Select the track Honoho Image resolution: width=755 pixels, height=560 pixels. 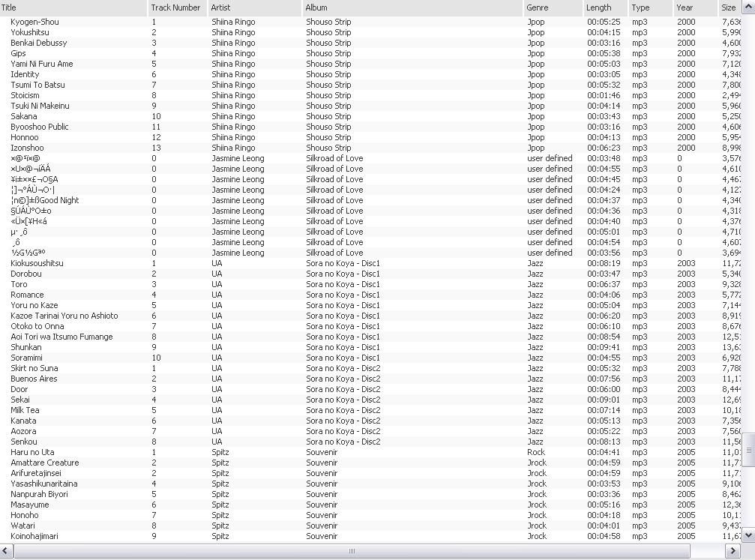point(25,515)
